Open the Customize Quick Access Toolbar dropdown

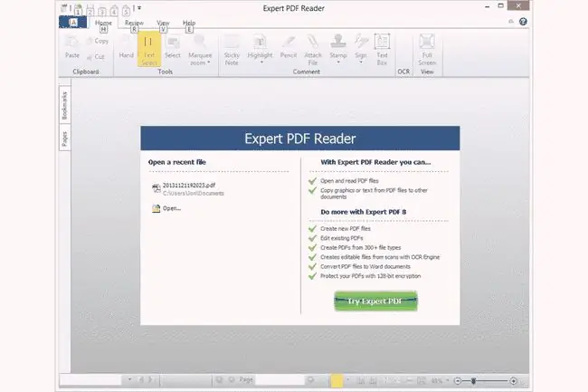(139, 8)
